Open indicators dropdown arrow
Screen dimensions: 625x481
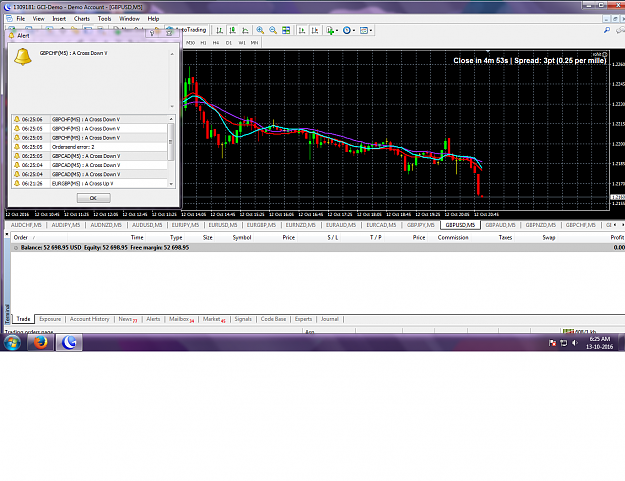pos(337,31)
